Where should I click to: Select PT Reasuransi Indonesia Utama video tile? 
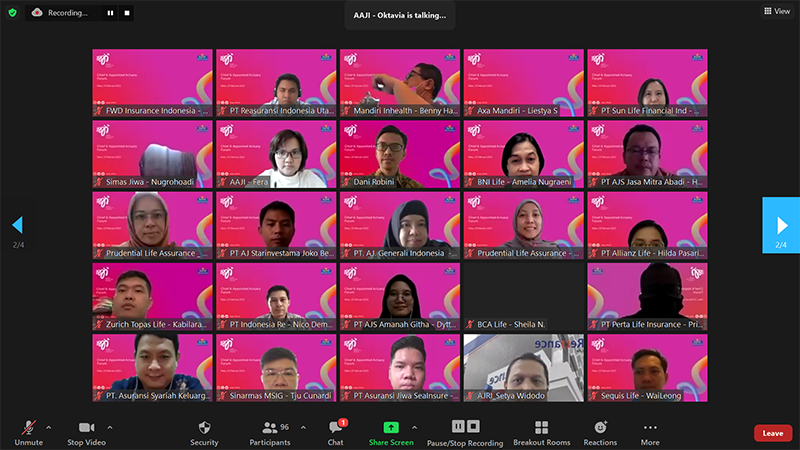pyautogui.click(x=276, y=83)
